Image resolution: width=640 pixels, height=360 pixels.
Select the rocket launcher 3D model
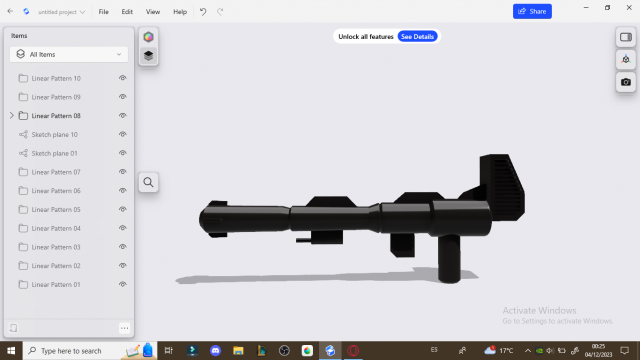tap(362, 219)
